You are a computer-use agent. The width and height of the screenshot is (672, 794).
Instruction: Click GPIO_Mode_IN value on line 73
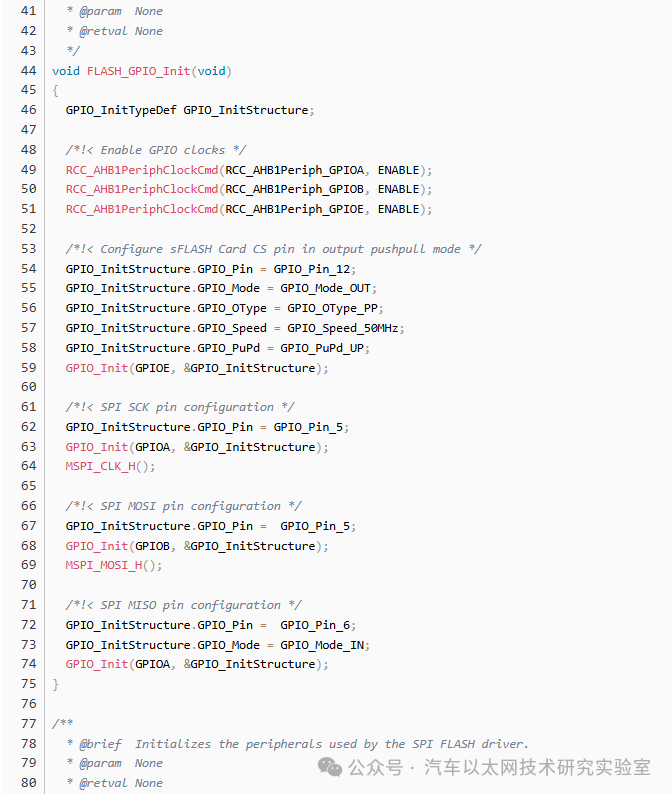(x=322, y=645)
